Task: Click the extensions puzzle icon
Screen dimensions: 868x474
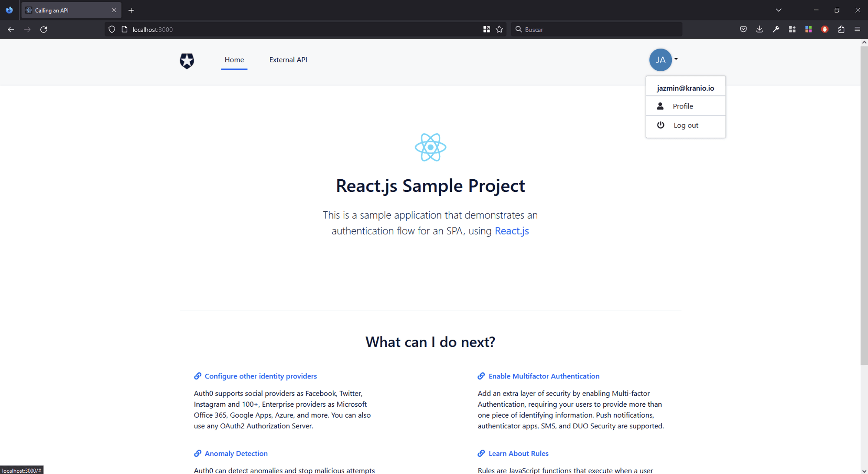Action: (841, 30)
